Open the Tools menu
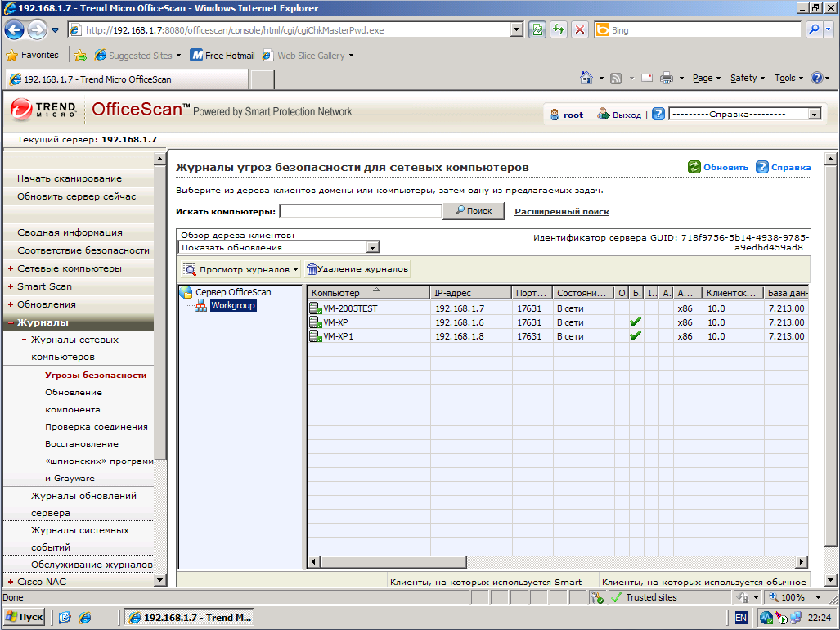 coord(788,79)
